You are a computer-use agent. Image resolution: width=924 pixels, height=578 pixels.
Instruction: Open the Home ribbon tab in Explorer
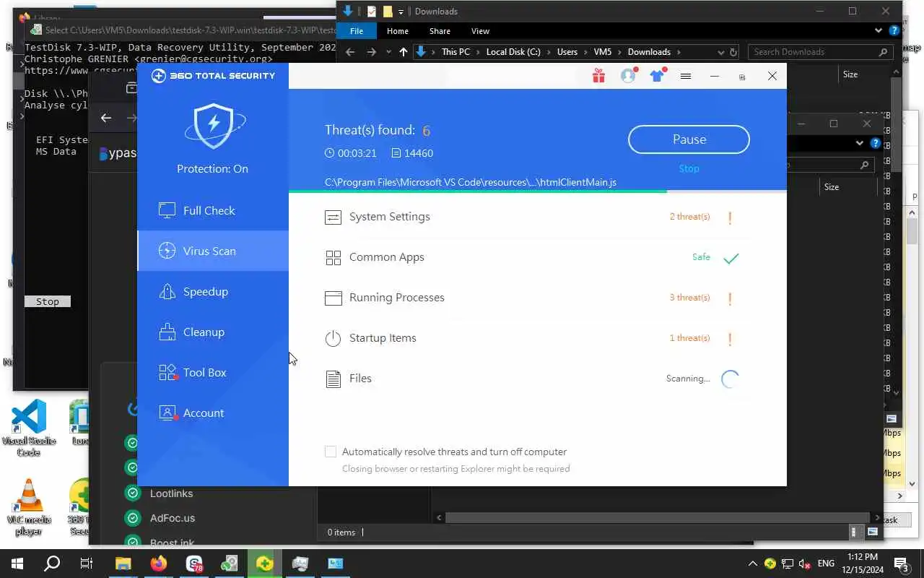click(397, 31)
